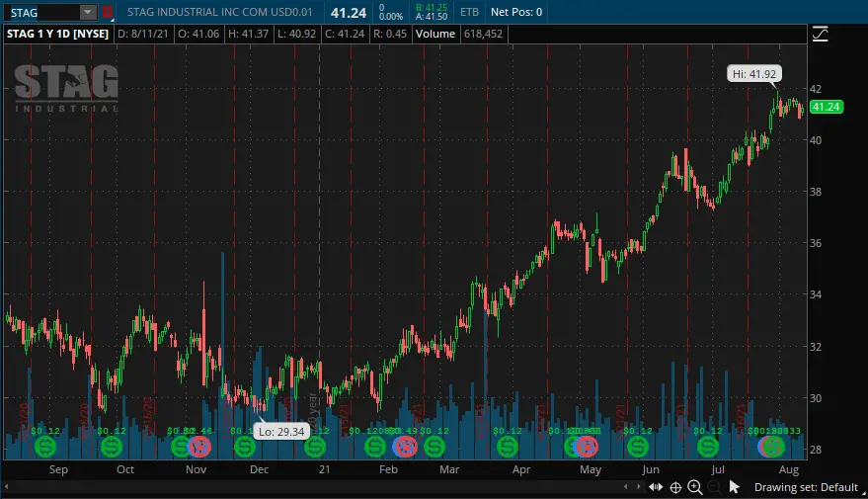Click the December dividend icon

coord(244,447)
